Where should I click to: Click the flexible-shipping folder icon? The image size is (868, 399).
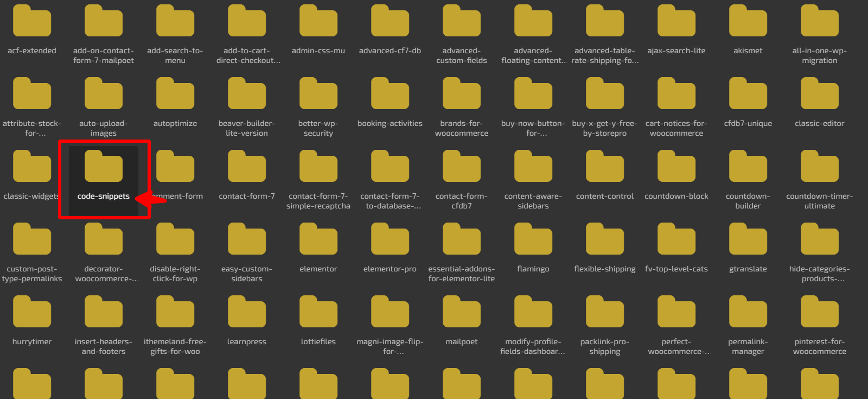coord(605,239)
